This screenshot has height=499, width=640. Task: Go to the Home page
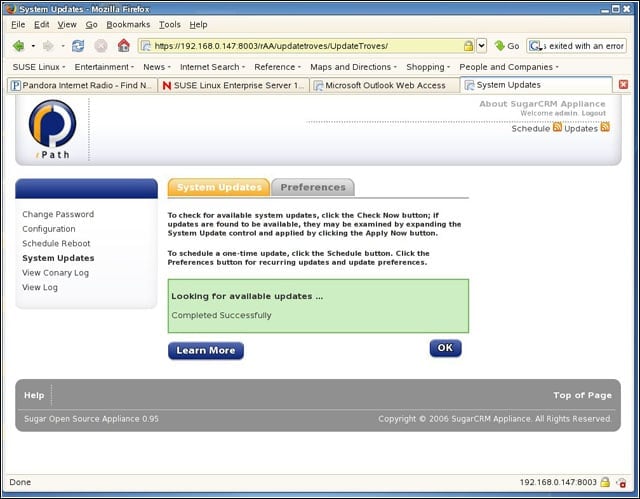coord(124,45)
